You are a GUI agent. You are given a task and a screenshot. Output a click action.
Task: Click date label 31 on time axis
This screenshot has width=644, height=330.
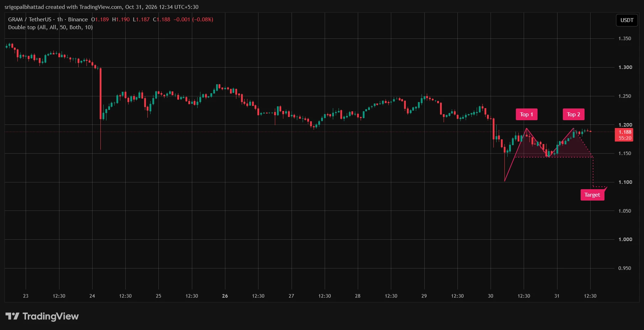click(x=557, y=296)
